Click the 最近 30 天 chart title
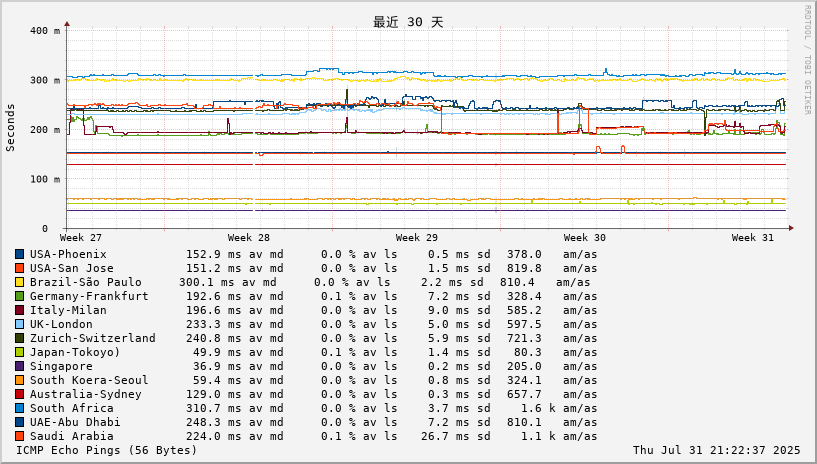Screen dimensions: 817x464 pos(408,22)
